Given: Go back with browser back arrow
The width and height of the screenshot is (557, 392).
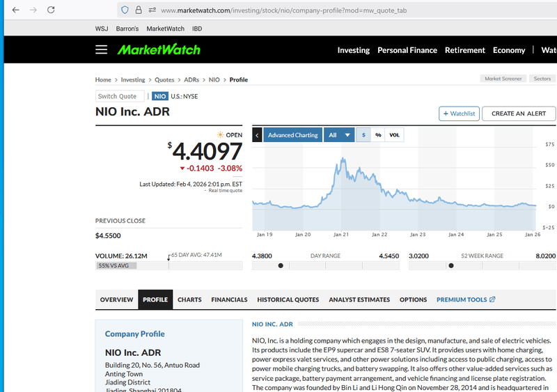Looking at the screenshot, I should (15, 10).
